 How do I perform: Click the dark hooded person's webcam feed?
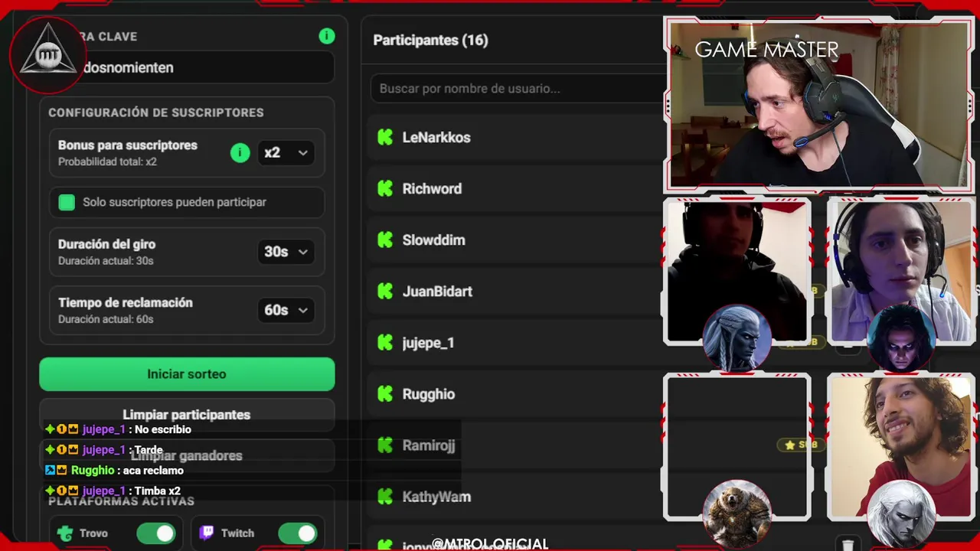point(737,271)
